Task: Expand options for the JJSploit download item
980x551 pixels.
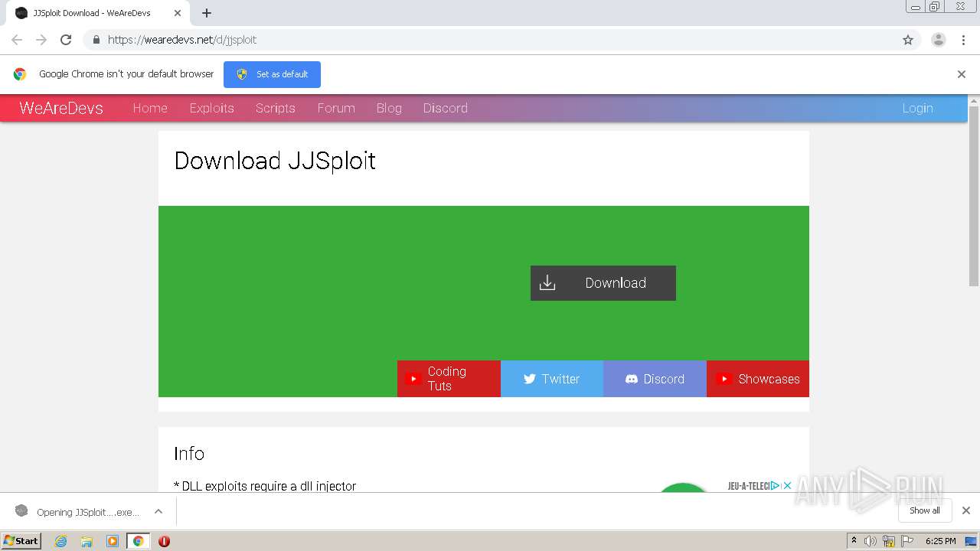Action: point(158,511)
